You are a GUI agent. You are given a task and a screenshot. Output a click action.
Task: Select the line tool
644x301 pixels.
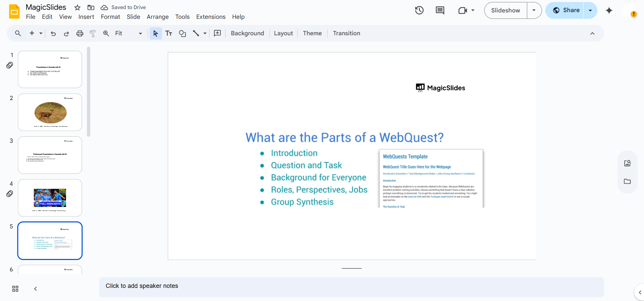click(x=196, y=33)
